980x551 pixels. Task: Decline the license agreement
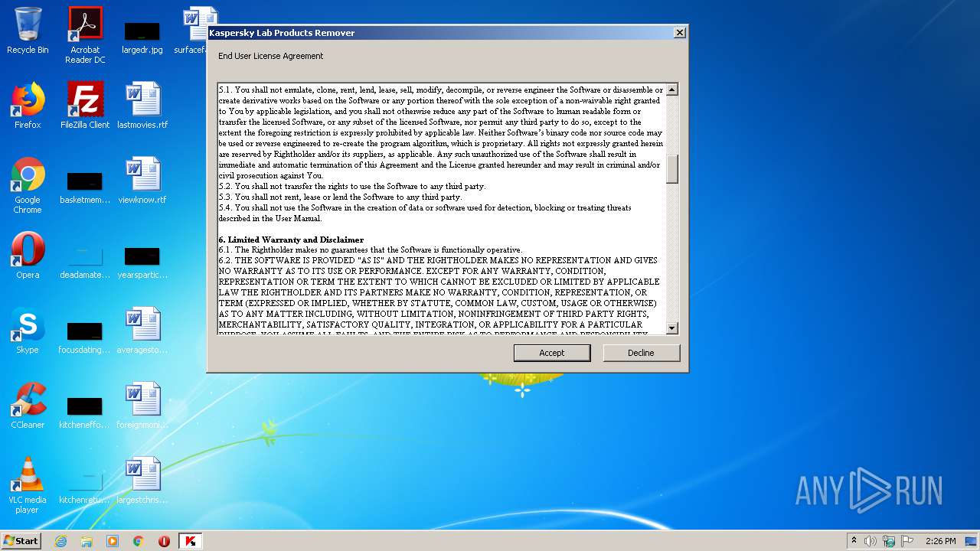tap(641, 353)
